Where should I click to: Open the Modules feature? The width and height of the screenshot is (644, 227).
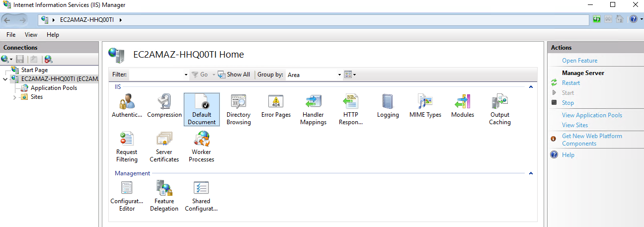pyautogui.click(x=463, y=106)
